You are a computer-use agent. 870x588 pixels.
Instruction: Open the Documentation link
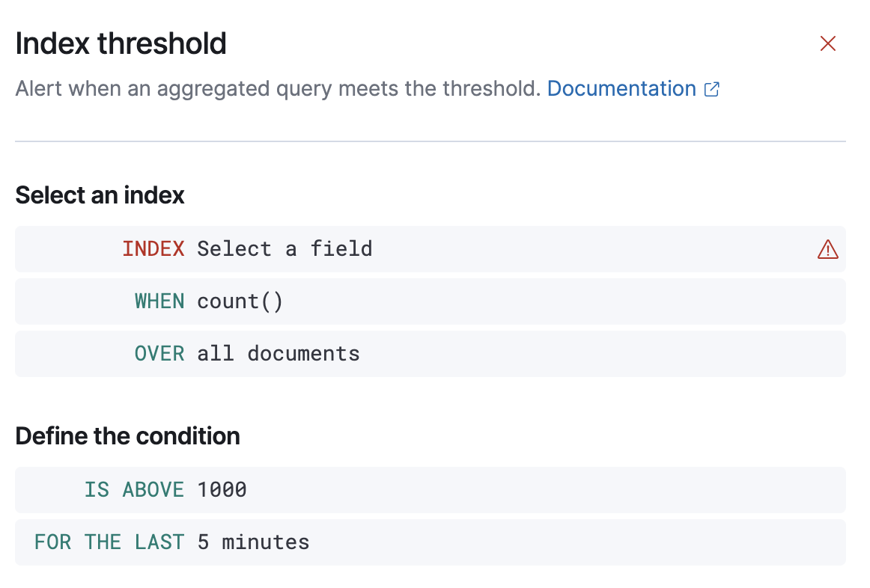pos(621,89)
